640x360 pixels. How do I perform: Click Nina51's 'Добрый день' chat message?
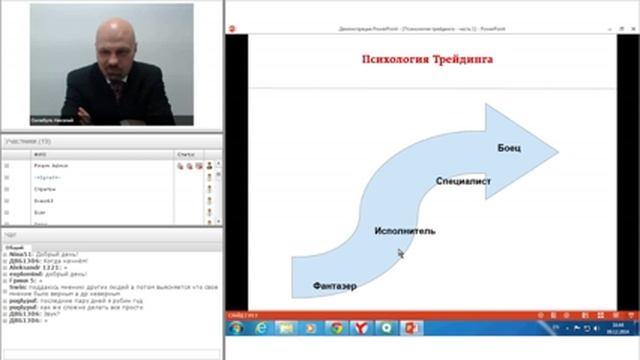tap(44, 254)
